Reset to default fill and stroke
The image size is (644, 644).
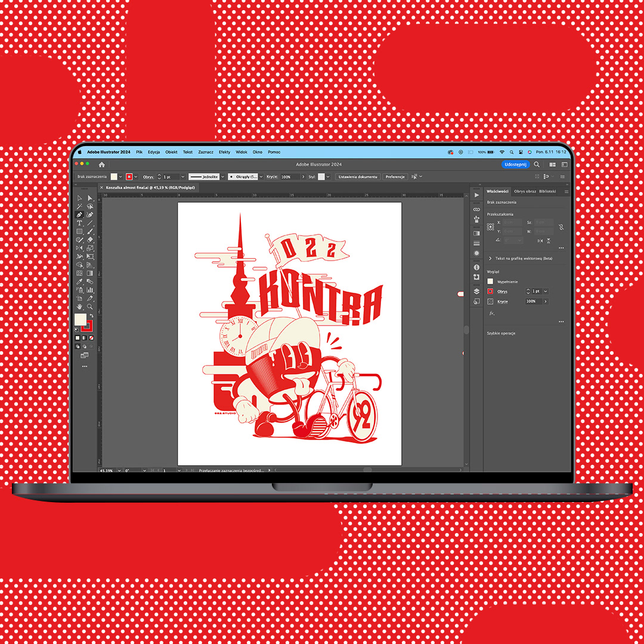(76, 329)
